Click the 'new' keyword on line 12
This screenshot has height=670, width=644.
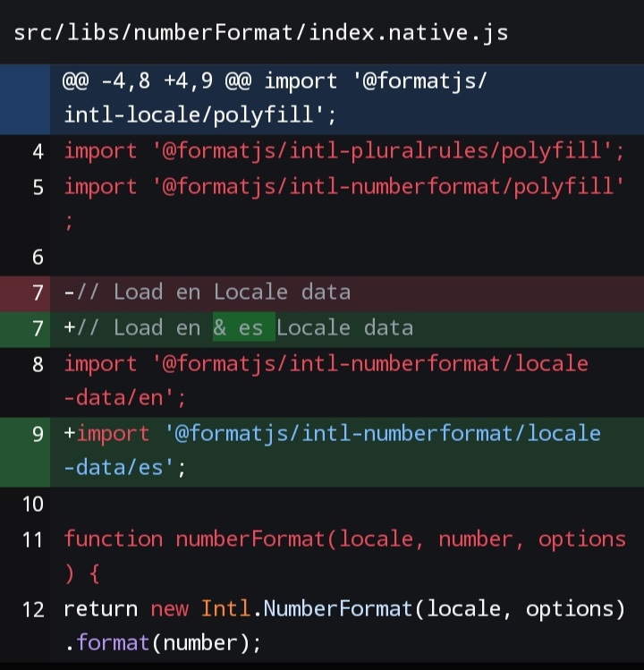coord(169,610)
